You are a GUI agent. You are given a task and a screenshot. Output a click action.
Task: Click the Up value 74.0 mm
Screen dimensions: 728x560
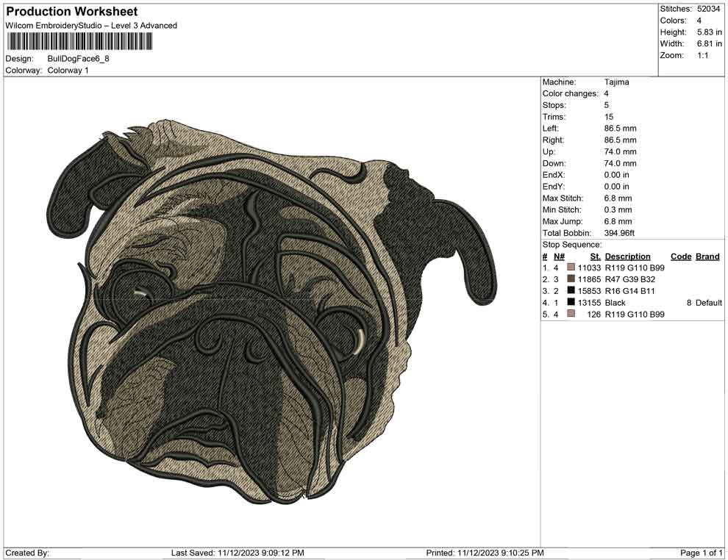point(621,151)
